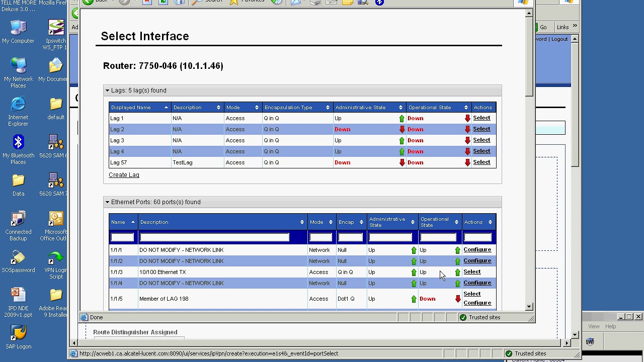Select Lag 2

[481, 129]
